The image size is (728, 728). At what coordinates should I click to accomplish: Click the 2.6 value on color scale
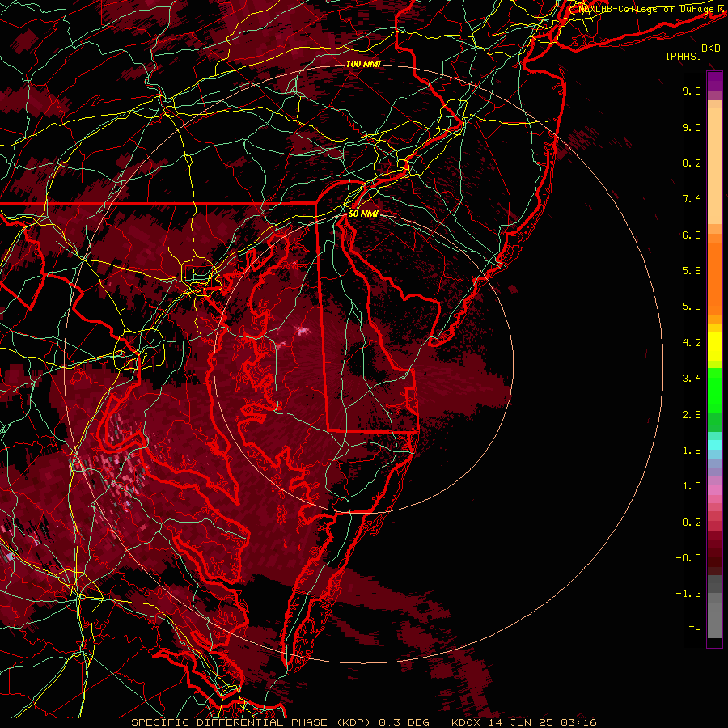click(x=692, y=415)
